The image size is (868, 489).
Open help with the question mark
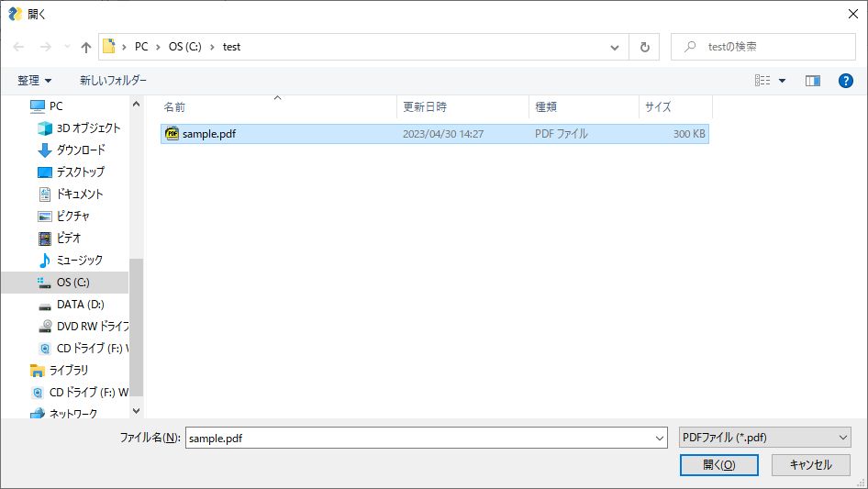(x=845, y=81)
